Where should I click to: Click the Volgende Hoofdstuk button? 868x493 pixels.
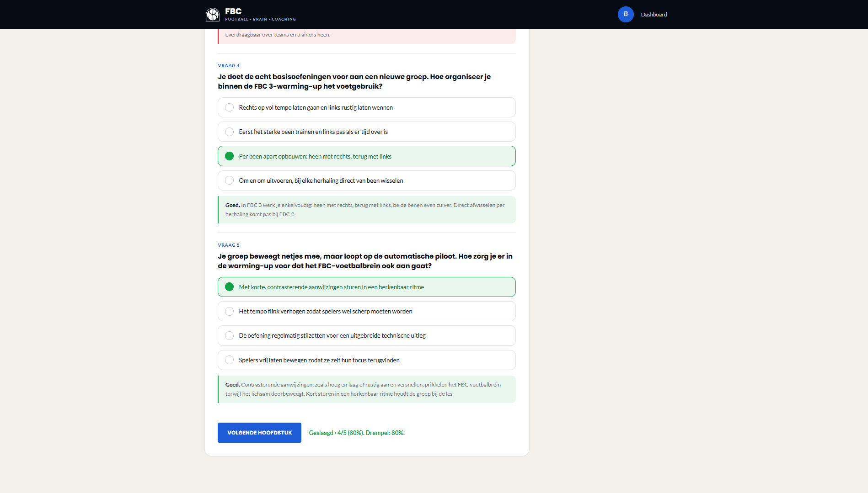coord(259,433)
